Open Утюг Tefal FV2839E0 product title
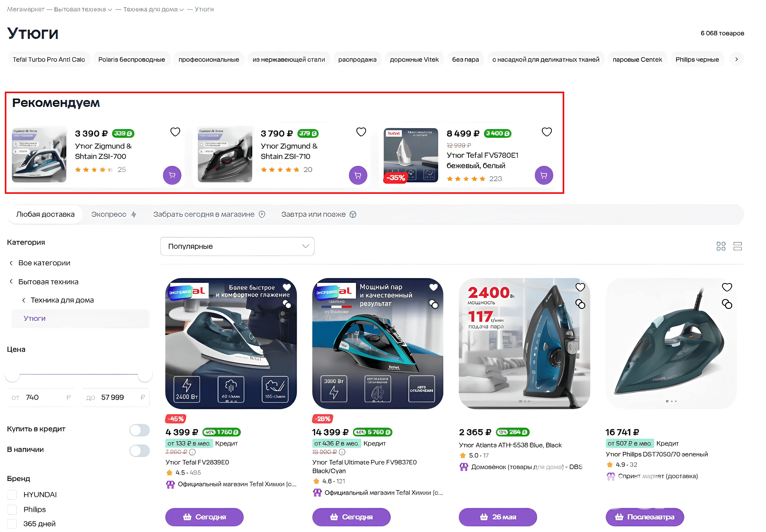The height and width of the screenshot is (532, 766). [x=197, y=462]
